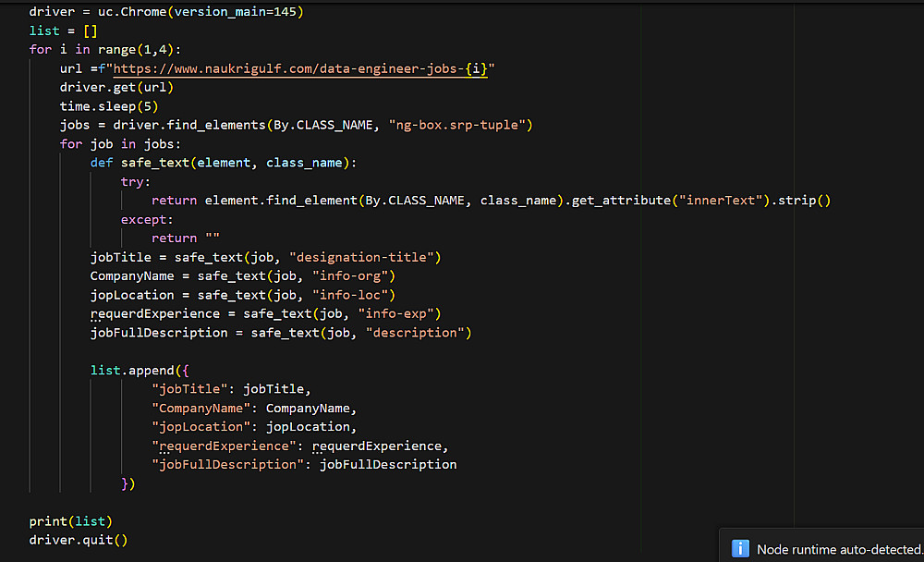The width and height of the screenshot is (924, 562).
Task: Click the "info-loc" string
Action: tap(350, 295)
